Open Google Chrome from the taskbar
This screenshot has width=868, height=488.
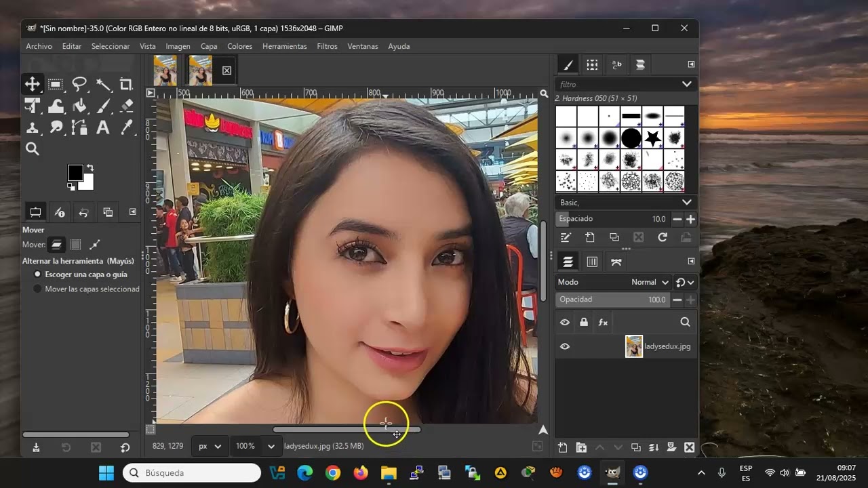click(332, 472)
